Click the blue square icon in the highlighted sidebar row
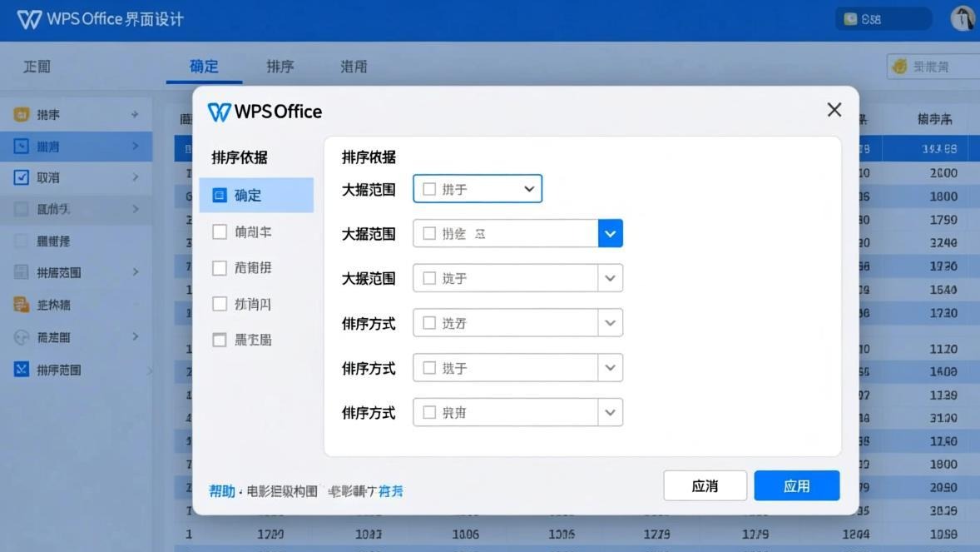Image resolution: width=980 pixels, height=552 pixels. 22,147
